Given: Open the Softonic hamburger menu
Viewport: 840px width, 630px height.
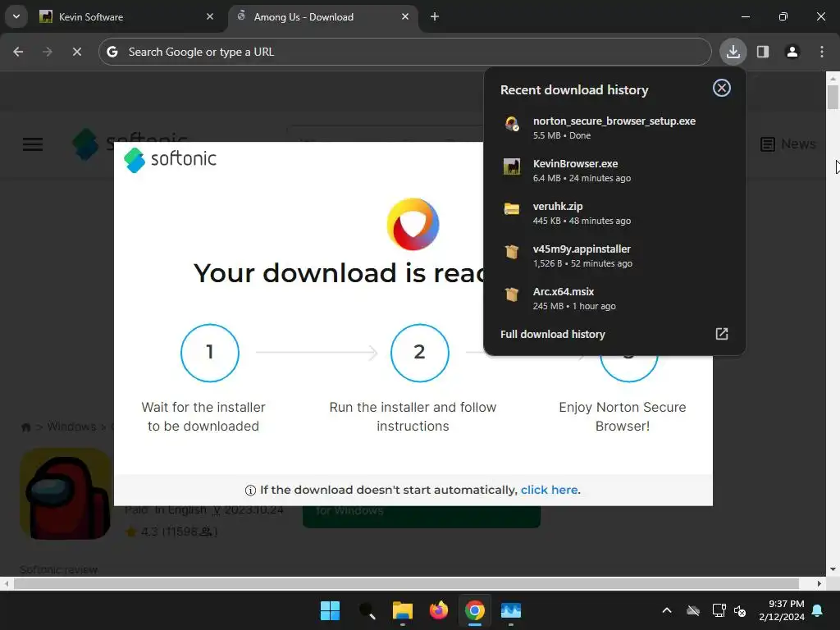Looking at the screenshot, I should click(33, 144).
